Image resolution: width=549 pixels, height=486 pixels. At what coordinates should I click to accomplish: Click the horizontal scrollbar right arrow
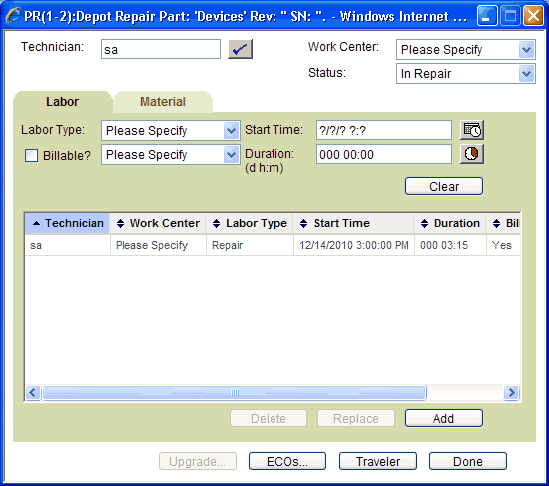[x=511, y=392]
